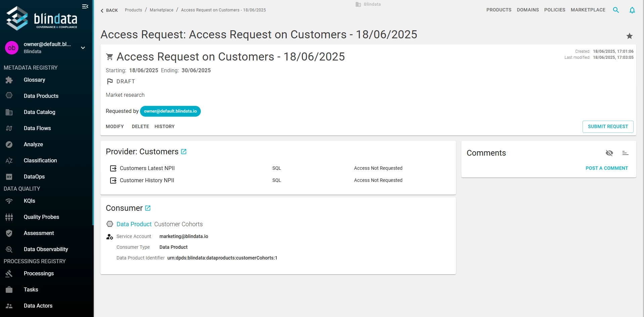Go back using BACK button
Image resolution: width=644 pixels, height=317 pixels.
click(109, 10)
